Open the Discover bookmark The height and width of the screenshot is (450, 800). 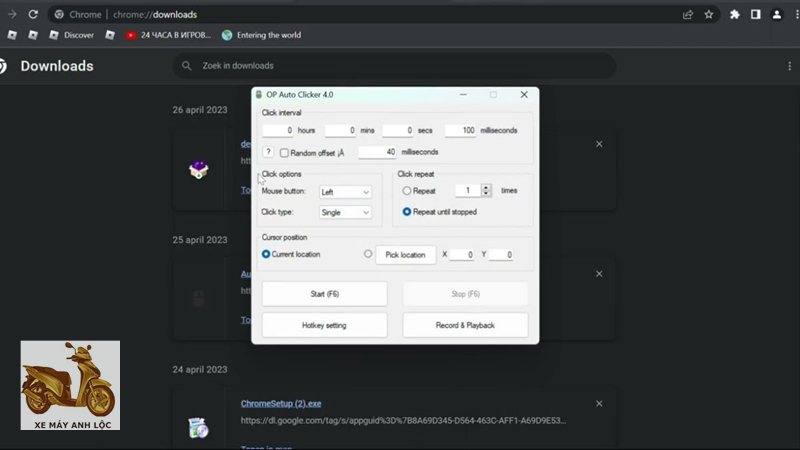click(x=72, y=35)
